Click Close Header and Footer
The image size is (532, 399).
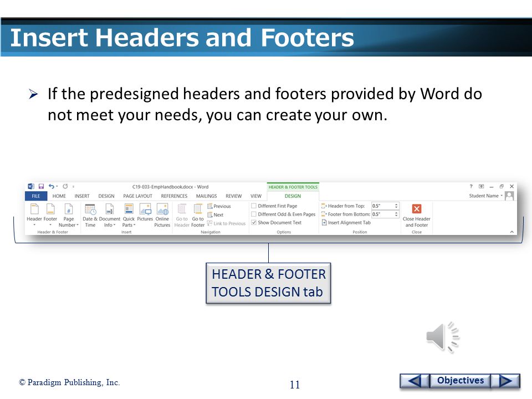tap(417, 216)
